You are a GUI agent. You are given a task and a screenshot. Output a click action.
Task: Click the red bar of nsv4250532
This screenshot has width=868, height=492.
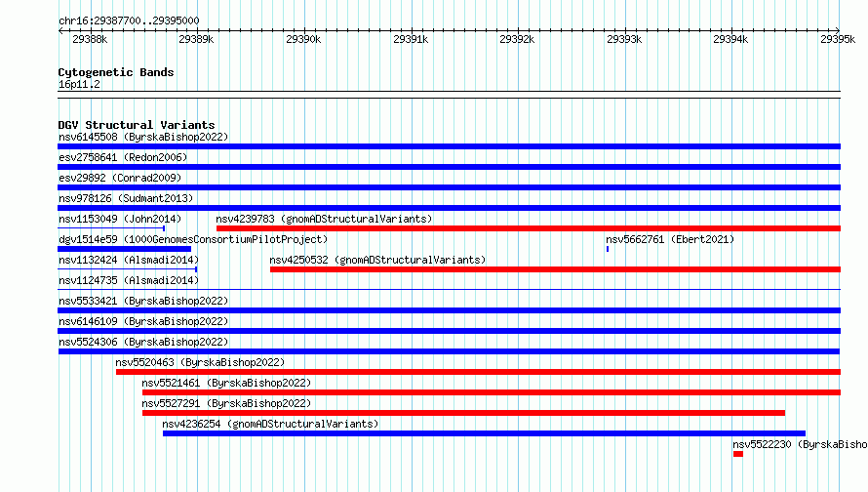(555, 269)
